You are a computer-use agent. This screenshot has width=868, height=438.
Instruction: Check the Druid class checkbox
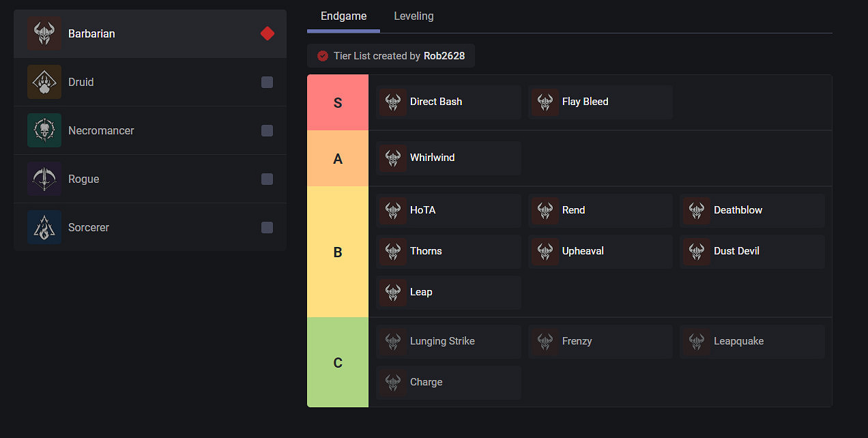[267, 82]
